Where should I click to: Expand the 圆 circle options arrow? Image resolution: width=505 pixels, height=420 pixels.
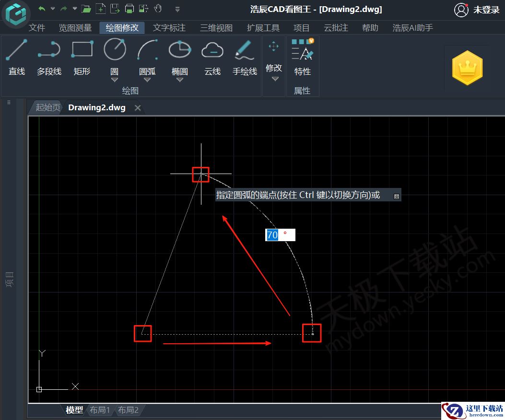(115, 80)
